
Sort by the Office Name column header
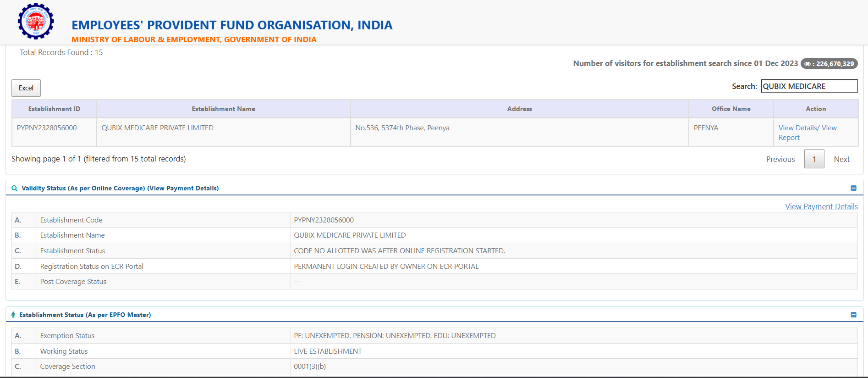pos(731,109)
